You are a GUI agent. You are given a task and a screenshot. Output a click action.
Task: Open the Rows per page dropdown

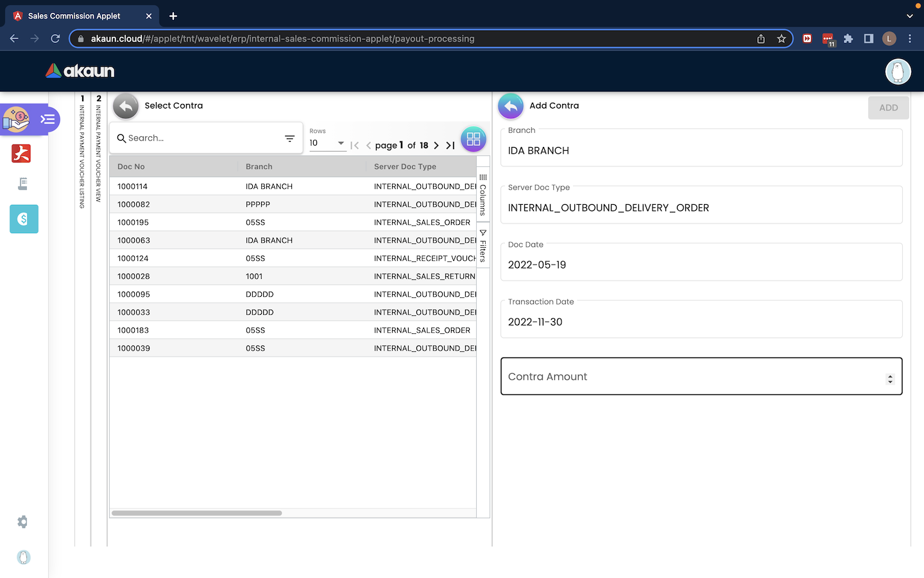(327, 143)
